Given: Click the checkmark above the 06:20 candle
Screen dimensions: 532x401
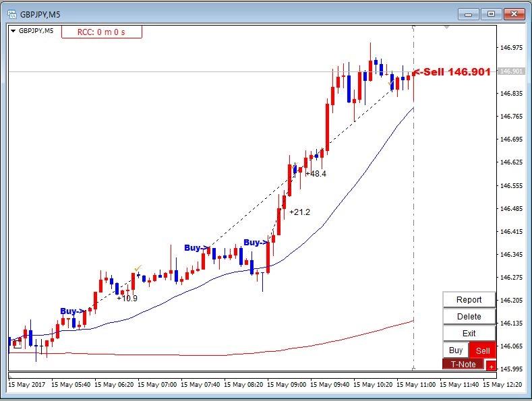Looking at the screenshot, I should tap(138, 268).
